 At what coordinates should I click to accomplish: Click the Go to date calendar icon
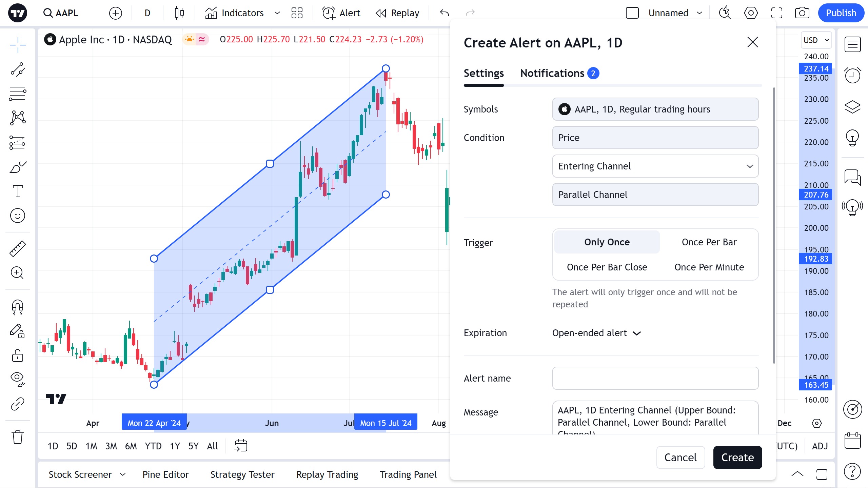coord(241,446)
